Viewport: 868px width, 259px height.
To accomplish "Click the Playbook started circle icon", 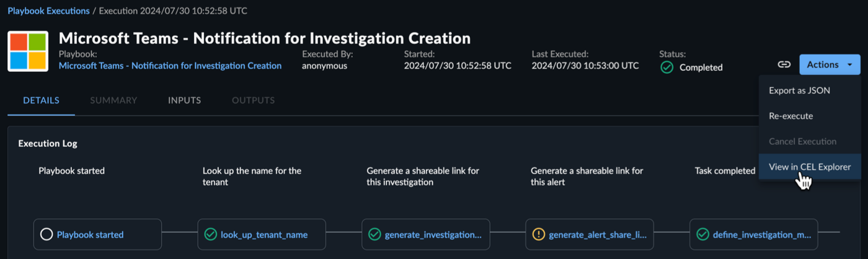I will pos(46,235).
